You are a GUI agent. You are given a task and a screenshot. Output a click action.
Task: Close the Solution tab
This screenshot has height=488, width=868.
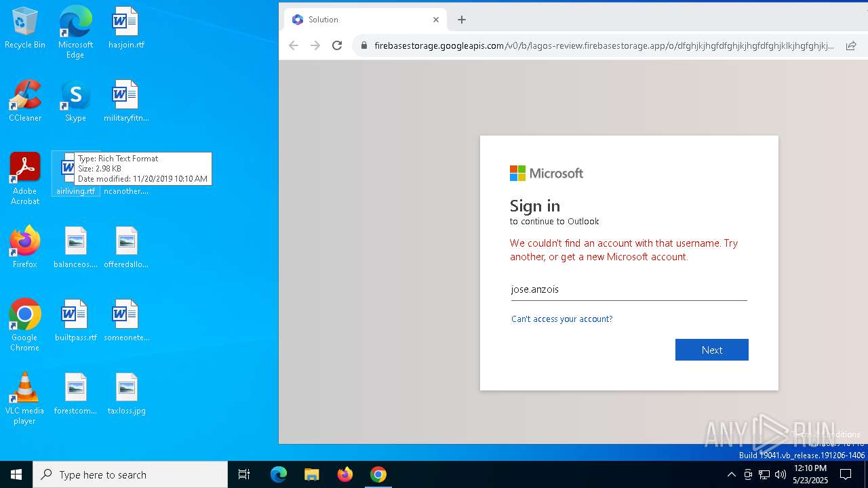[436, 20]
